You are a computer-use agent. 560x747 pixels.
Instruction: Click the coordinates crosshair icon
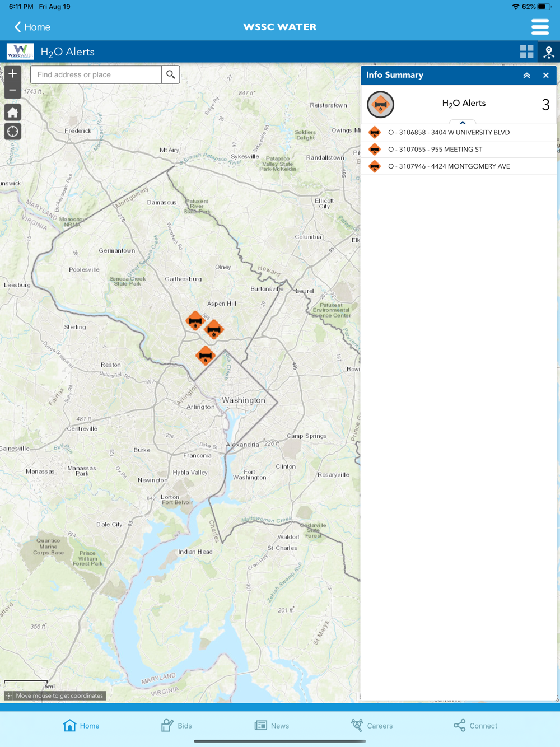pyautogui.click(x=9, y=695)
